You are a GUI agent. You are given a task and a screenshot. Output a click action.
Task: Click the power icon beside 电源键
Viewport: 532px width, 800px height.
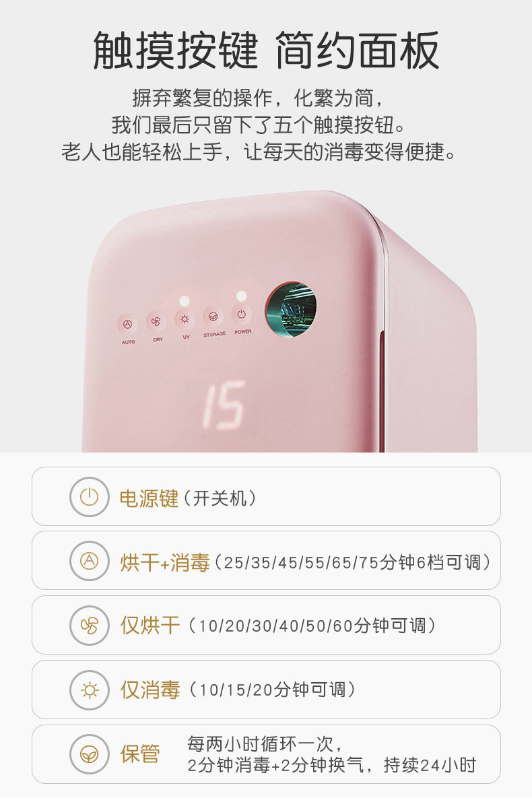(90, 496)
